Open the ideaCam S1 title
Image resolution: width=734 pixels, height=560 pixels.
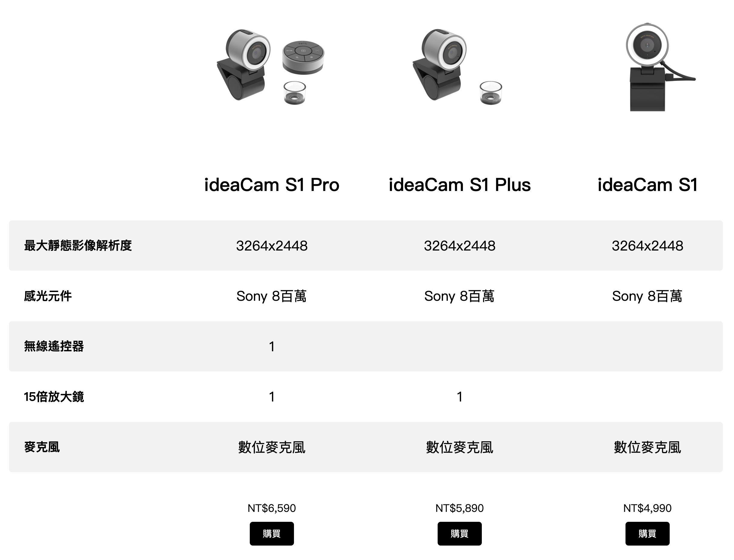click(647, 185)
